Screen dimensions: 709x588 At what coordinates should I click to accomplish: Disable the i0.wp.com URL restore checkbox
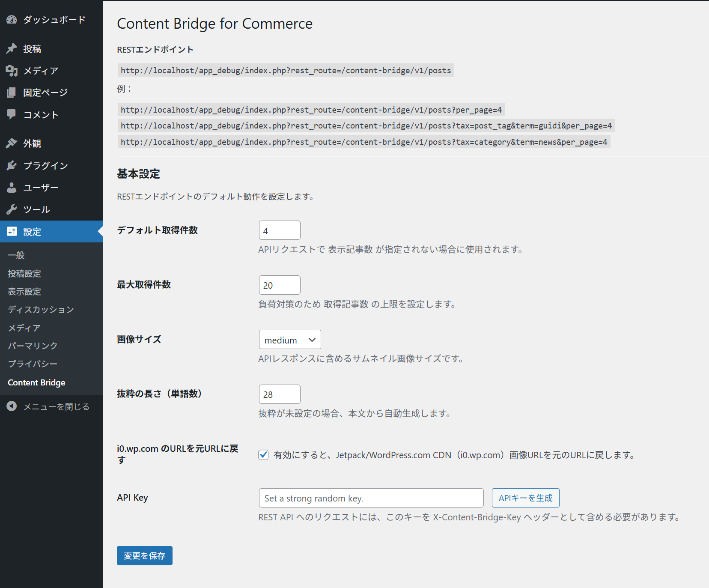(263, 455)
